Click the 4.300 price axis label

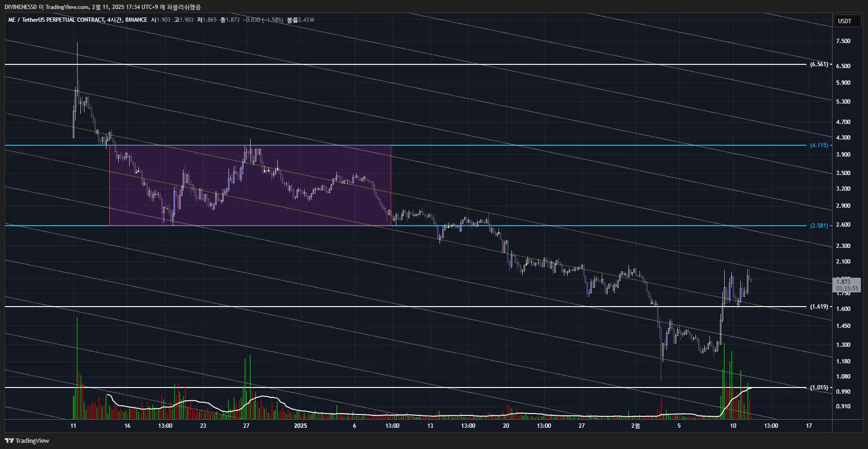pos(843,138)
